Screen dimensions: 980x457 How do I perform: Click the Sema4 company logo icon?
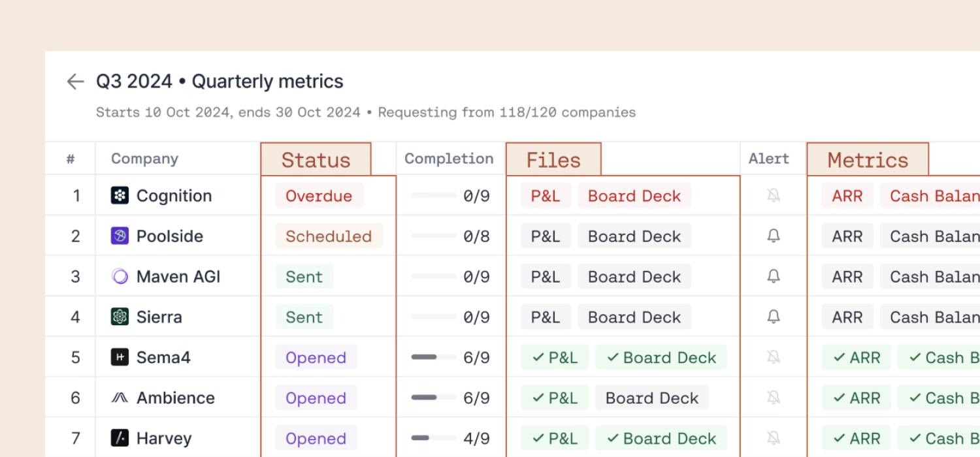120,357
